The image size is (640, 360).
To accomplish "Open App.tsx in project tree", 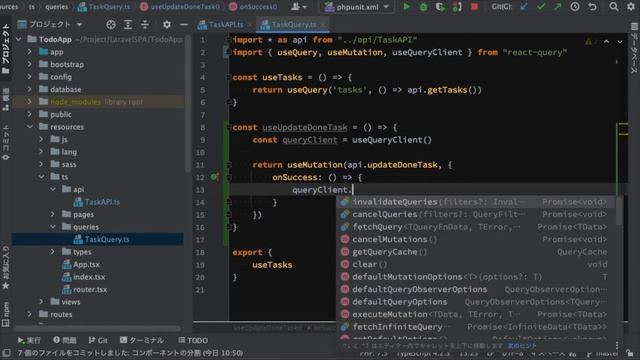I will click(x=81, y=264).
